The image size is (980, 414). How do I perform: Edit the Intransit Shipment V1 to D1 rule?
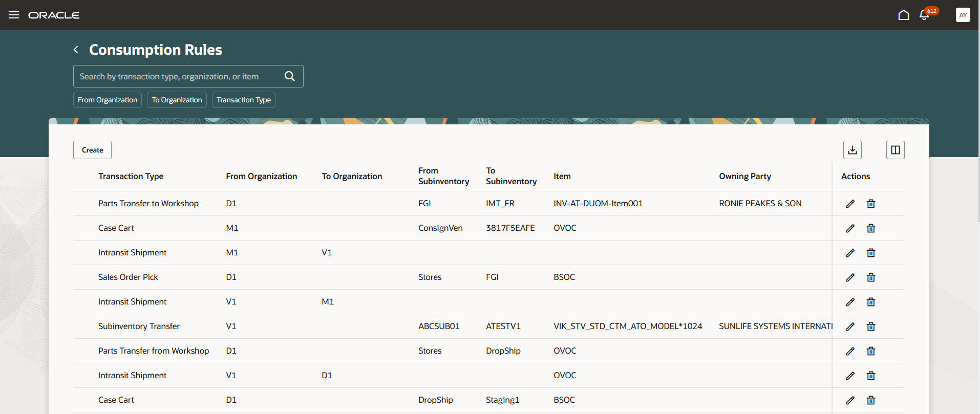pyautogui.click(x=850, y=376)
